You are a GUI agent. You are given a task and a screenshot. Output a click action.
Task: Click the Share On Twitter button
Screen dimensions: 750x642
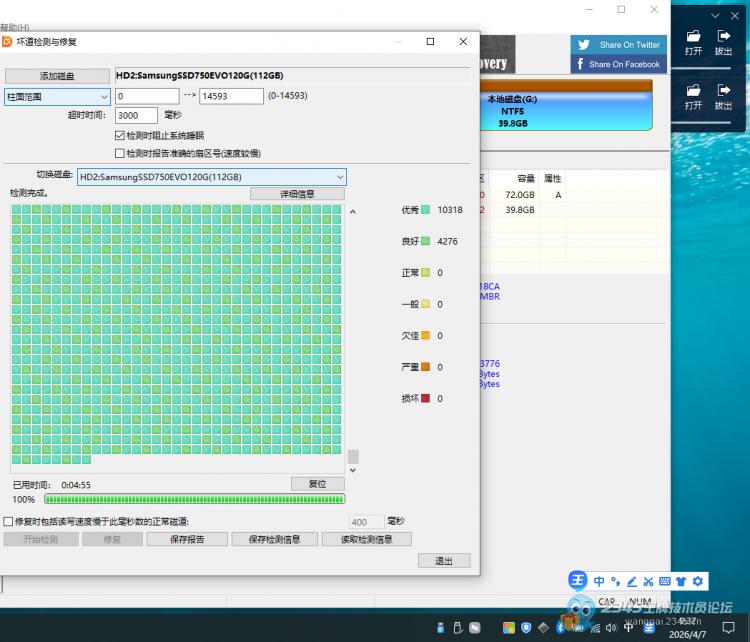(x=619, y=45)
